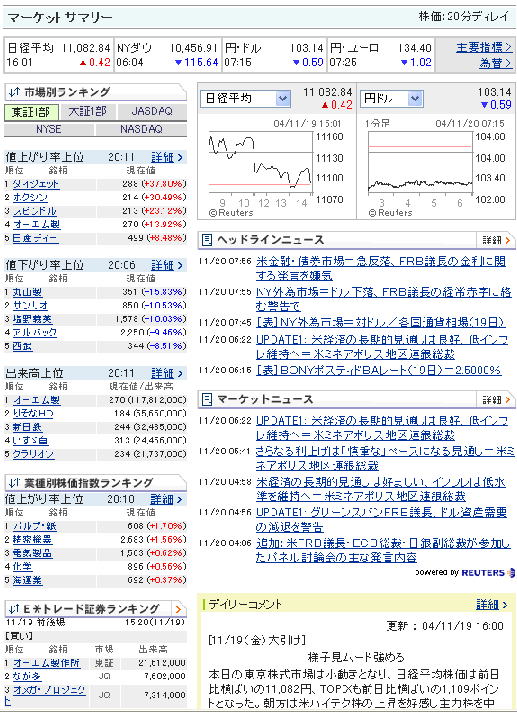517x712 pixels.
Task: Open the 主要指標 link
Action: coord(484,47)
